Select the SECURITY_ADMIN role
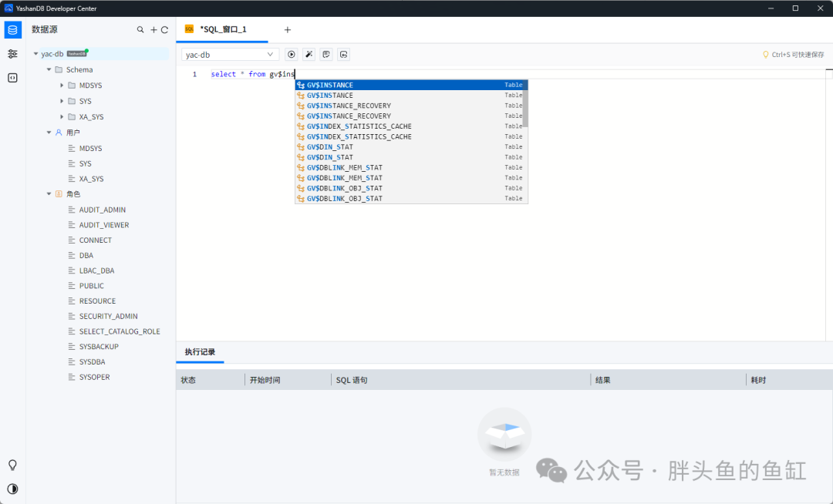The width and height of the screenshot is (833, 504). [109, 316]
